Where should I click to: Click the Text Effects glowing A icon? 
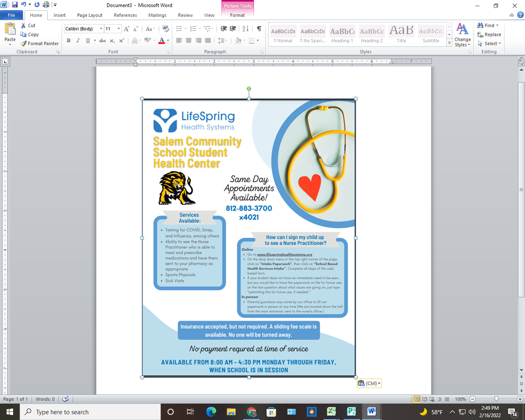click(x=135, y=41)
